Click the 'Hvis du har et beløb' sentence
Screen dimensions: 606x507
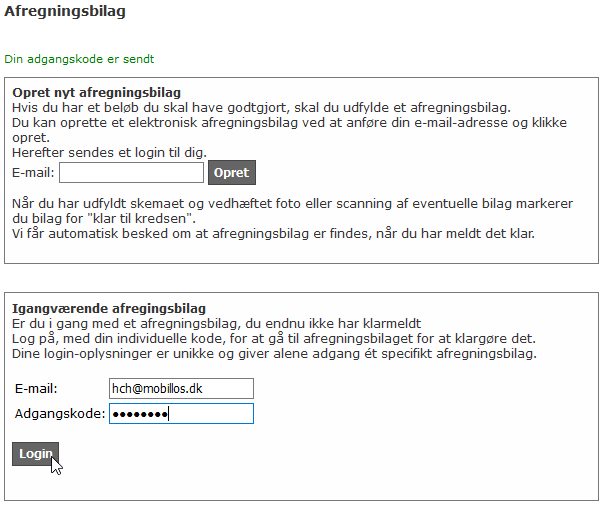coord(261,107)
